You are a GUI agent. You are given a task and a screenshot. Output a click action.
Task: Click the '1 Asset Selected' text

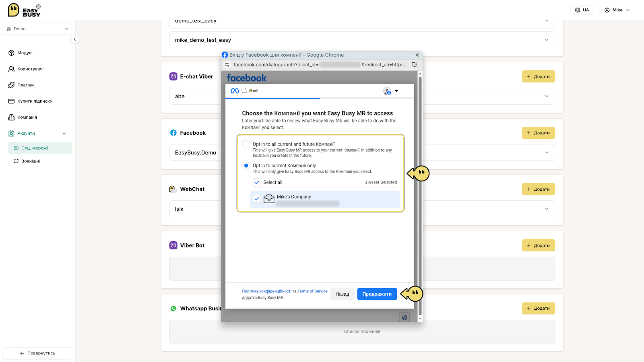[381, 182]
